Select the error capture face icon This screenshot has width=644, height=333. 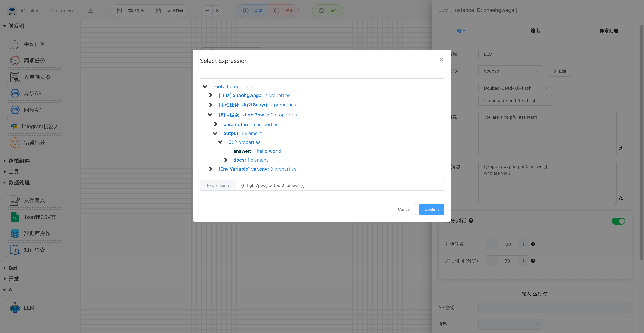pyautogui.click(x=15, y=143)
